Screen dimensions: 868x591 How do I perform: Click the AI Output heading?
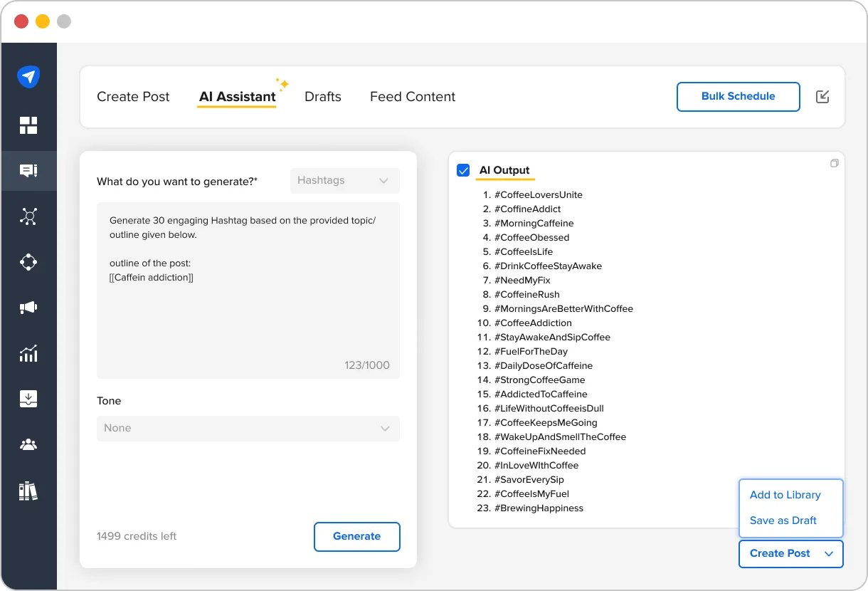coord(504,170)
